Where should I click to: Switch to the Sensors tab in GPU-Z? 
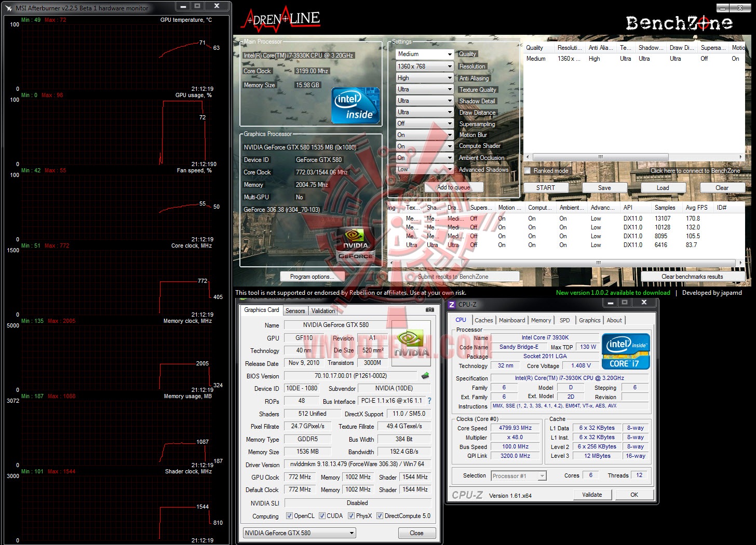coord(295,311)
